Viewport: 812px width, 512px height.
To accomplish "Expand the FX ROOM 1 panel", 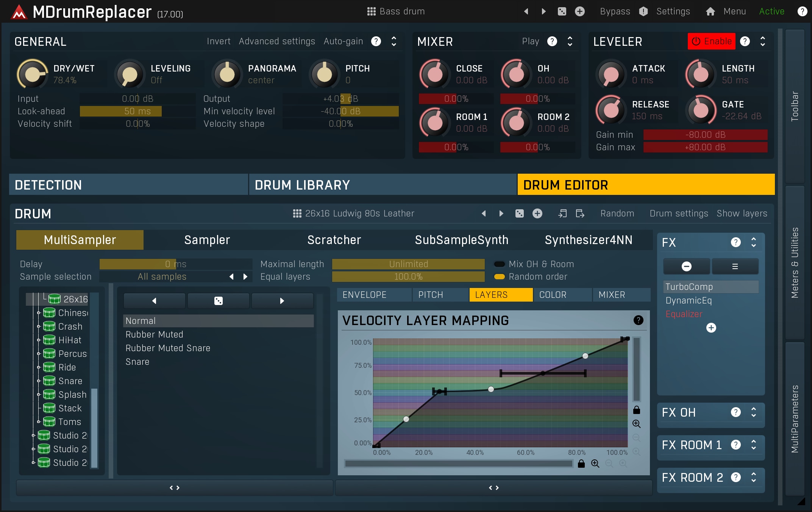I will click(753, 445).
